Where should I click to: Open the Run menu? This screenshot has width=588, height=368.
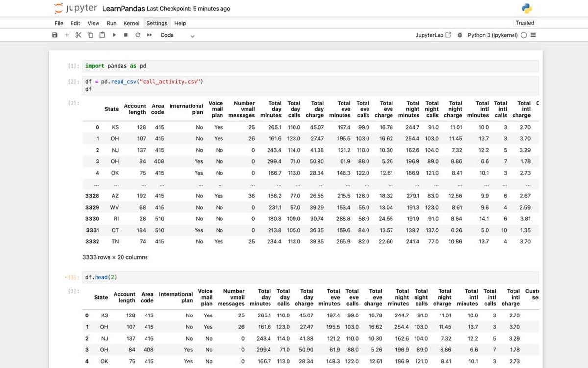pyautogui.click(x=112, y=23)
